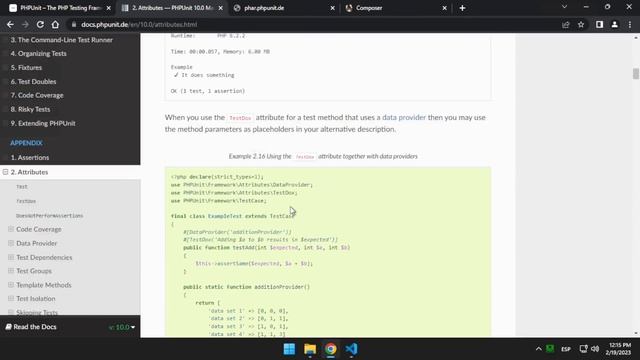Open the ESP language switcher

[x=566, y=349]
